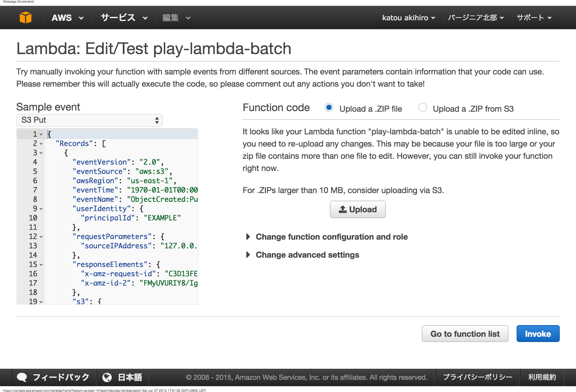Expand Change advanced settings

307,255
